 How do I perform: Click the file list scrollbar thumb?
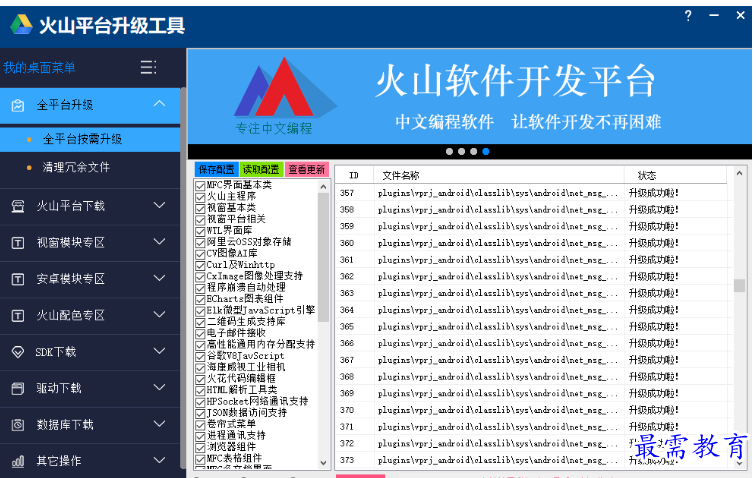(x=739, y=286)
